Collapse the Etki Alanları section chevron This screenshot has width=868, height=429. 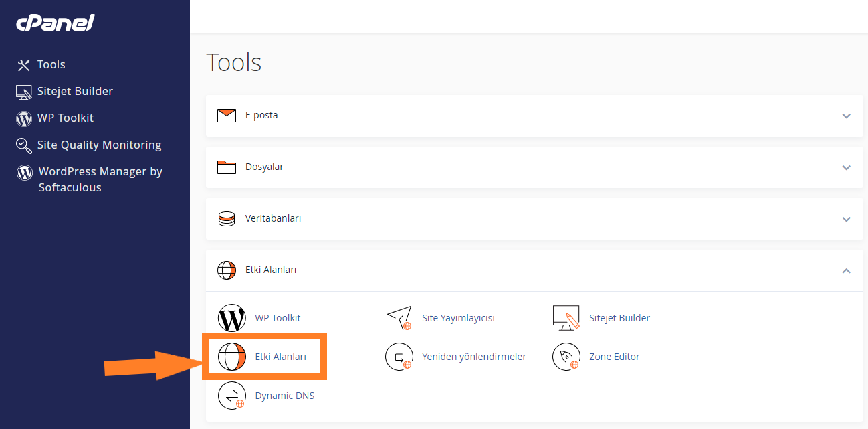[847, 270]
